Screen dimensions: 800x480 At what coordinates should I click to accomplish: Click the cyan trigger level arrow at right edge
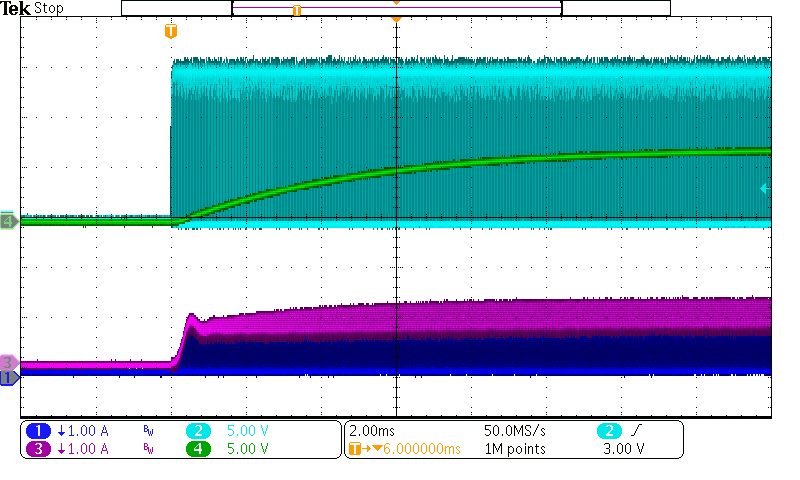[765, 188]
